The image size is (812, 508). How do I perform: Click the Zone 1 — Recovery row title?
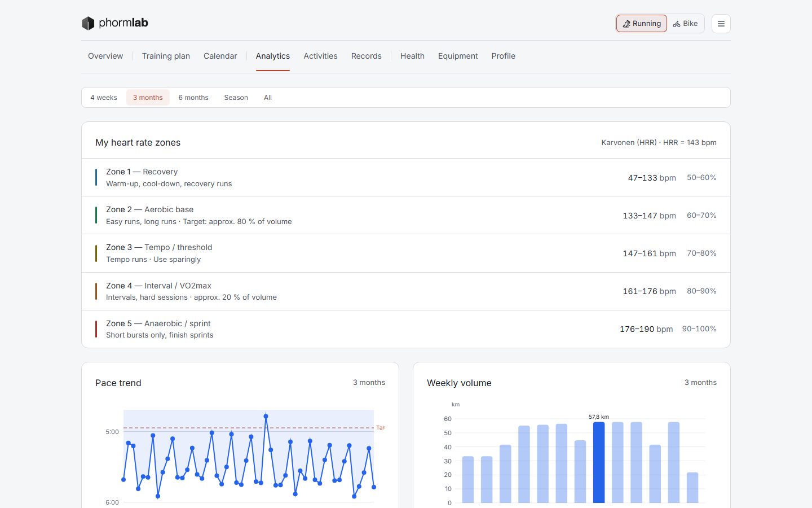tap(142, 172)
